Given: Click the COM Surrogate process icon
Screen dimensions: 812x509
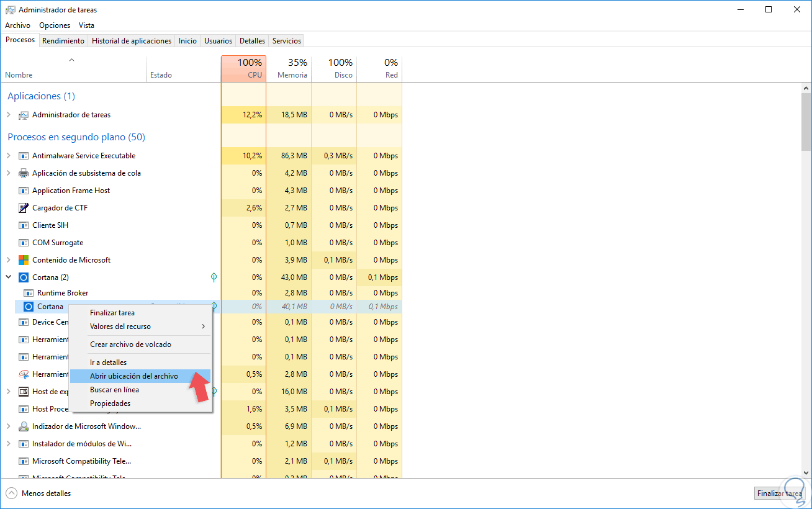Looking at the screenshot, I should [x=24, y=243].
